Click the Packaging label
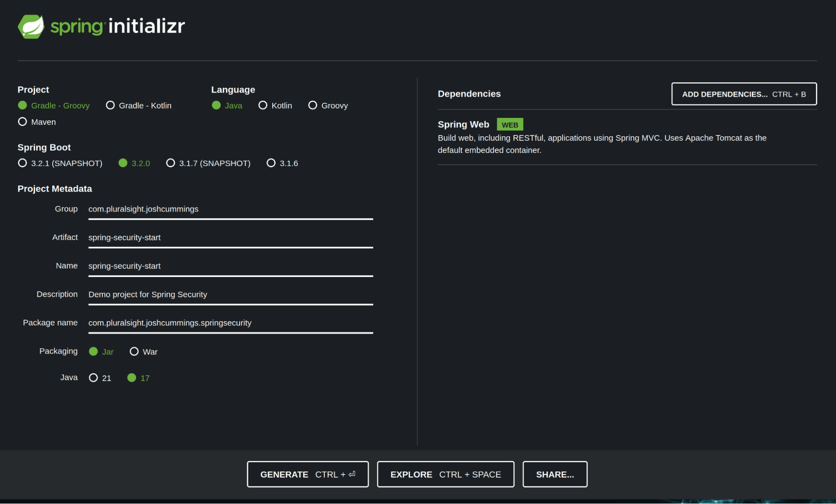 [x=59, y=351]
